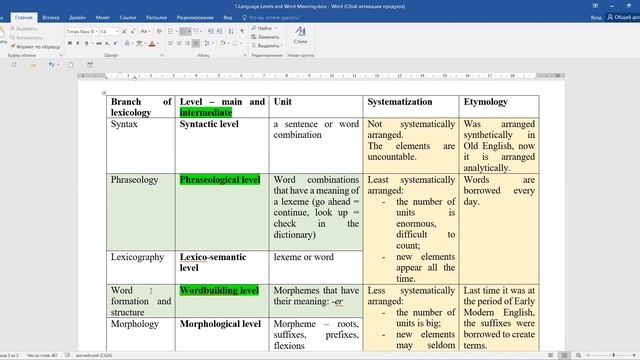
Task: Undo the last action in quick access bar
Action: (51, 64)
